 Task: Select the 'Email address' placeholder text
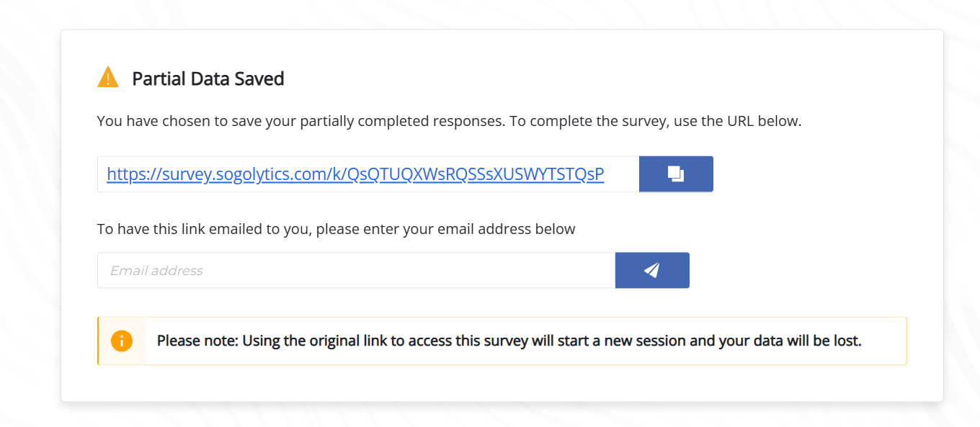point(156,271)
